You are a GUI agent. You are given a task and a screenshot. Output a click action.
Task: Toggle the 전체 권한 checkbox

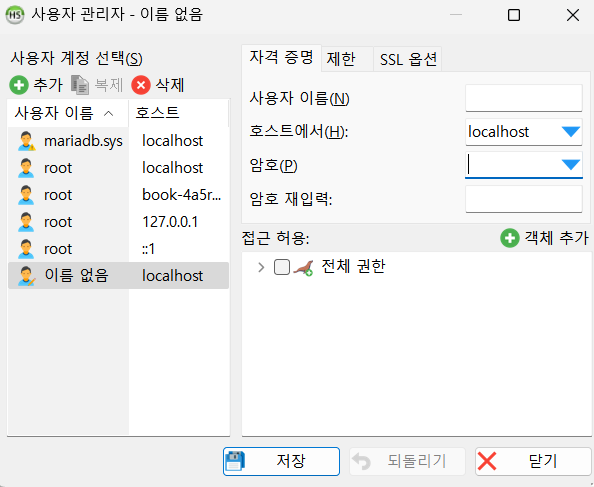click(282, 267)
